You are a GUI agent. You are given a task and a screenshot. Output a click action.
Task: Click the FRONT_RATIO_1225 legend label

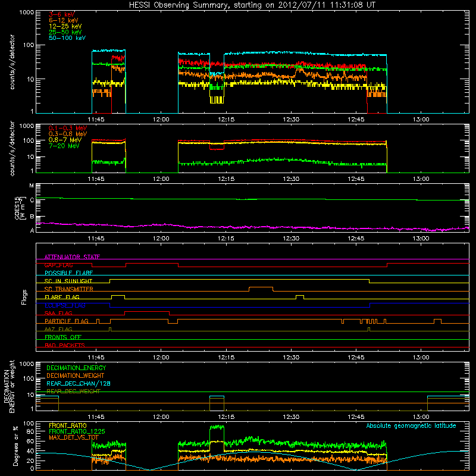tap(77, 431)
